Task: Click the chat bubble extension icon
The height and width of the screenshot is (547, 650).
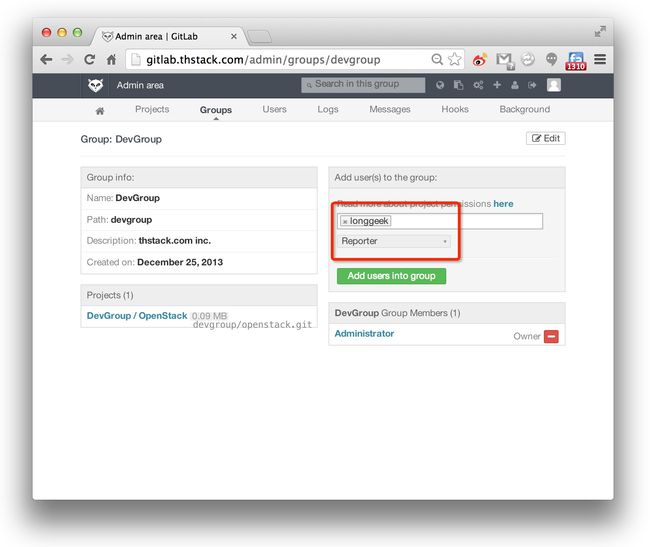Action: coord(551,59)
